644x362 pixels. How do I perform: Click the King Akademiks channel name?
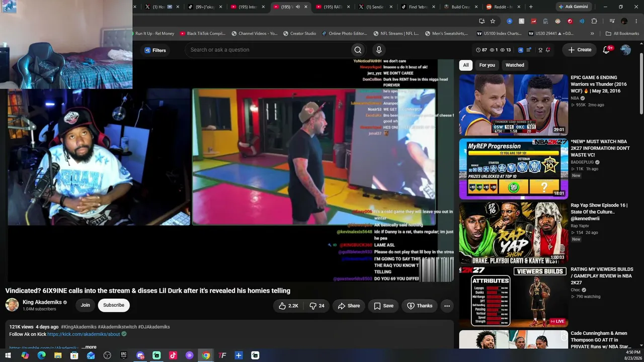pos(42,302)
